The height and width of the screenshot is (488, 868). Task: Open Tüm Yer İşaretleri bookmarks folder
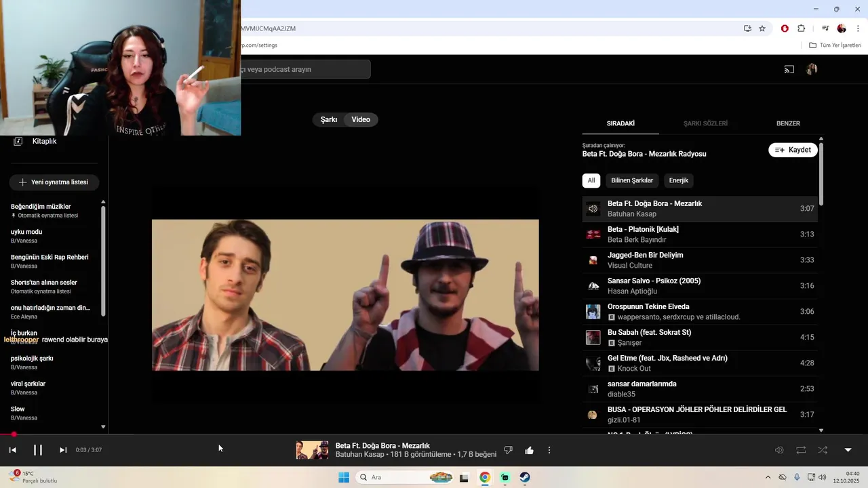pyautogui.click(x=835, y=45)
